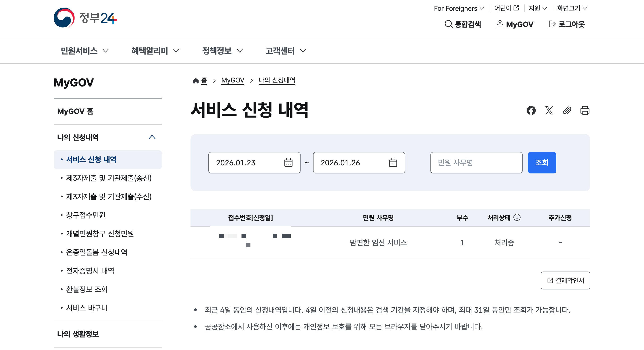The image size is (644, 350).
Task: Share page via X icon
Action: [x=549, y=110]
